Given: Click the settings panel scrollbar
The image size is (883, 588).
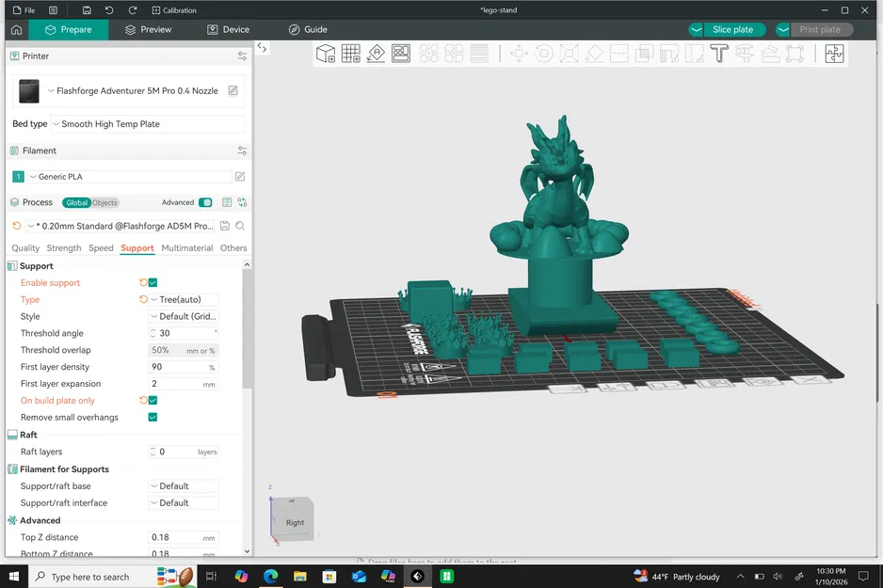Looking at the screenshot, I should [247, 329].
